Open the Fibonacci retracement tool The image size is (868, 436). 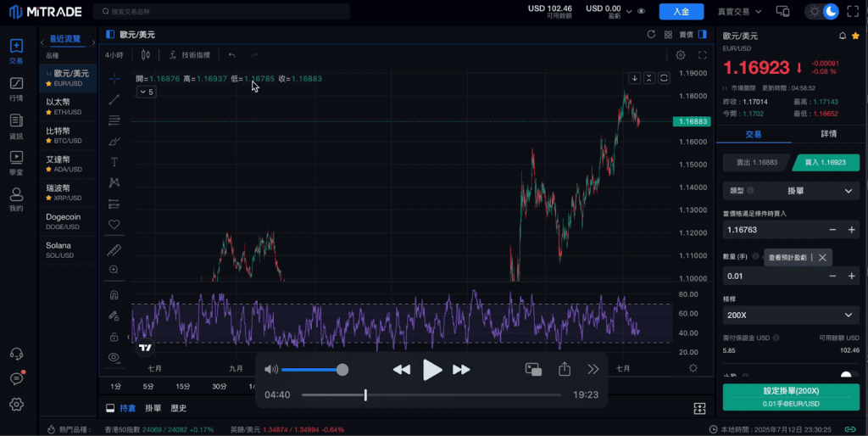(x=114, y=120)
